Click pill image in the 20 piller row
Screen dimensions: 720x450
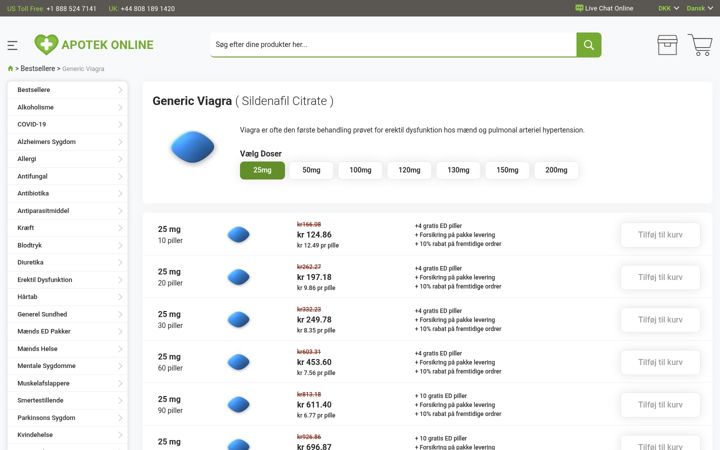click(x=238, y=277)
